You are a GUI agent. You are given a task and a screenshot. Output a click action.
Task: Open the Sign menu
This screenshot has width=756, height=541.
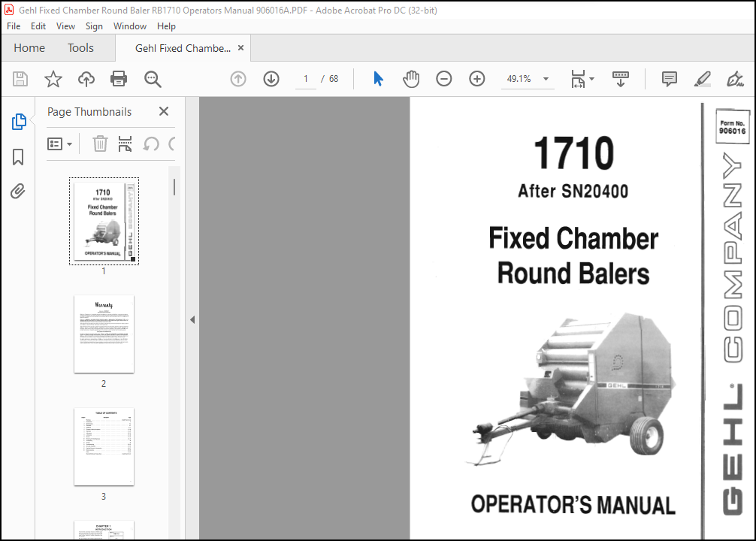(94, 26)
